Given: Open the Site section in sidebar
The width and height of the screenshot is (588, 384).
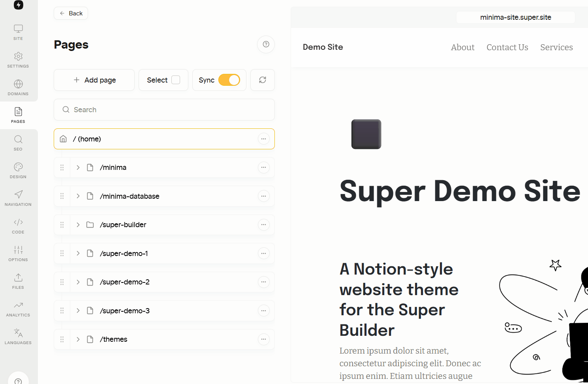Looking at the screenshot, I should click(x=18, y=32).
